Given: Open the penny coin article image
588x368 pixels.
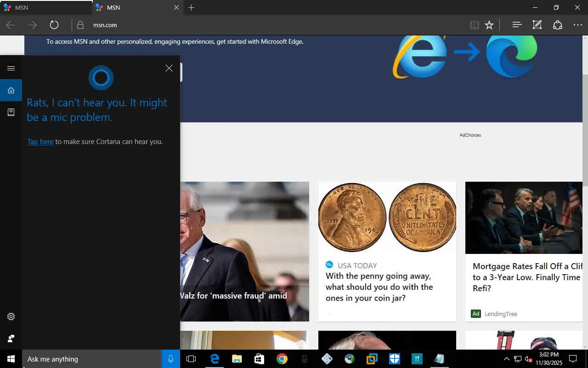Looking at the screenshot, I should 387,218.
